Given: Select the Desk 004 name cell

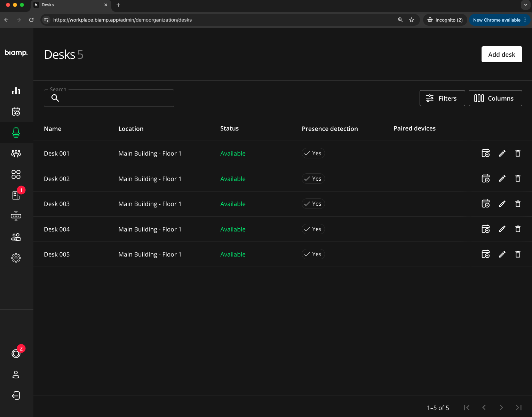Looking at the screenshot, I should (57, 229).
